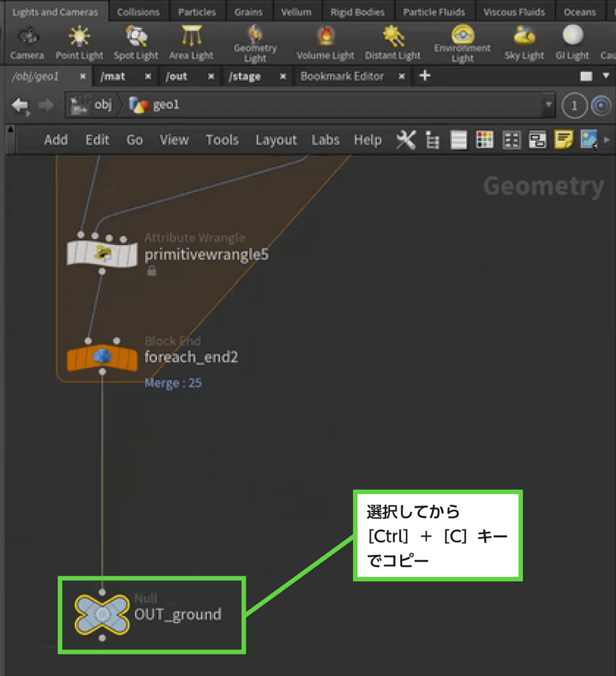Open the Layout menu

276,140
